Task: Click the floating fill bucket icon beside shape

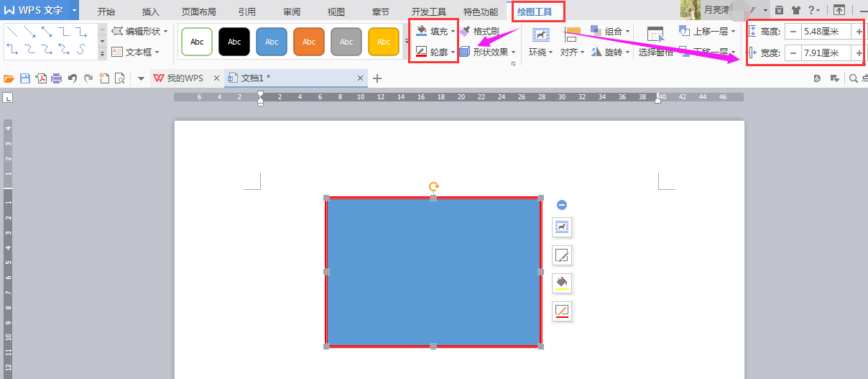Action: tap(562, 283)
